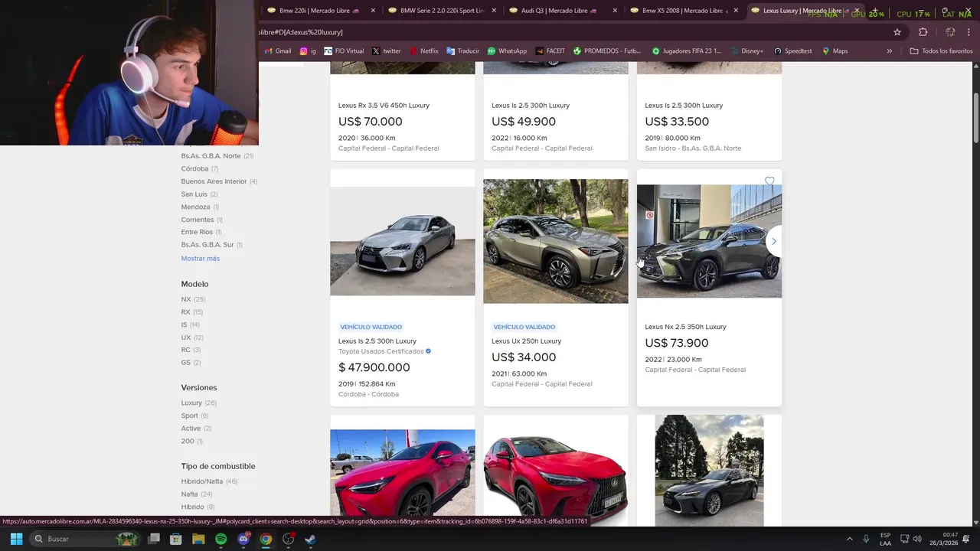Open PROMIEDOS - Futb... bookmark
This screenshot has width=980, height=551.
pos(607,51)
